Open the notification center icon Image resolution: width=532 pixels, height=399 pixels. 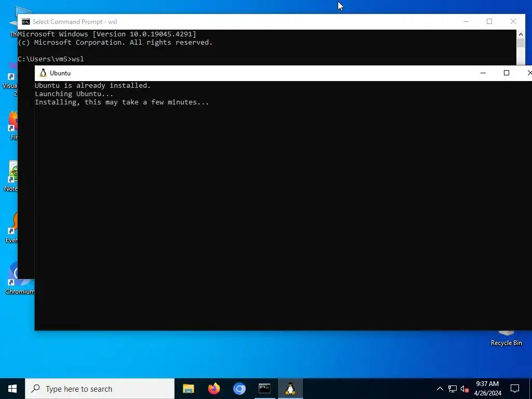click(x=515, y=389)
